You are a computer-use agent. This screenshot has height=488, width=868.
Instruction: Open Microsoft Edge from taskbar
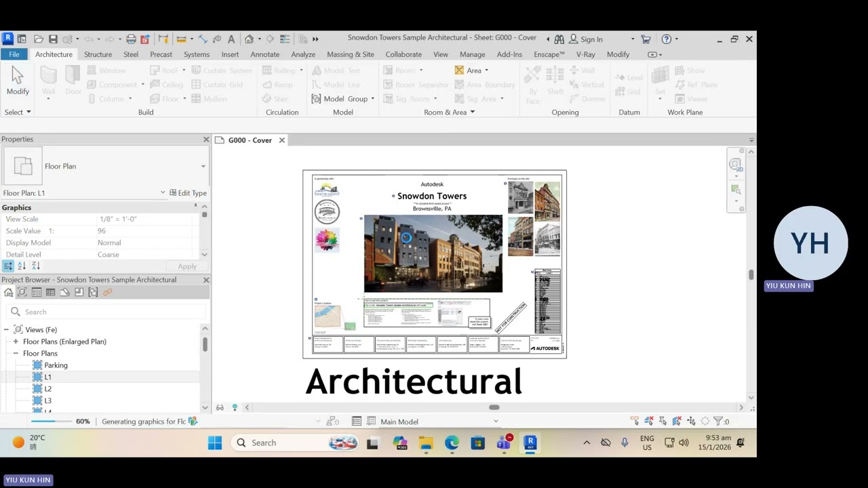(x=452, y=443)
